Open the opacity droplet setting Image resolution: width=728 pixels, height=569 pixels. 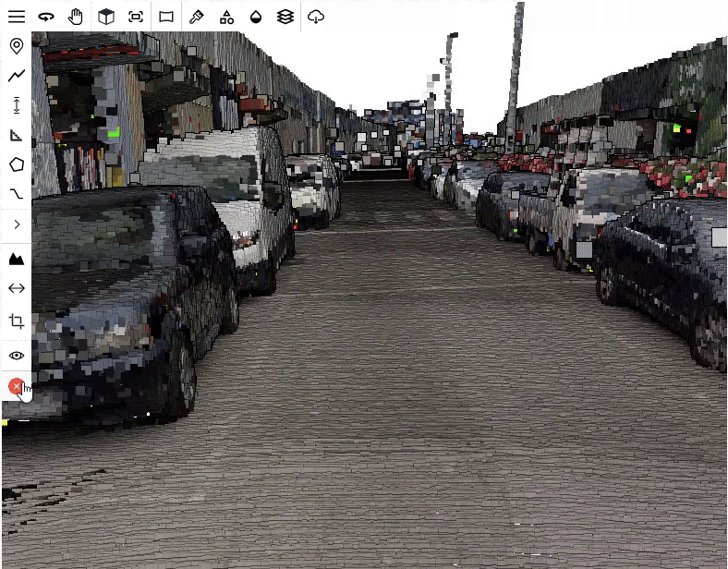point(256,18)
